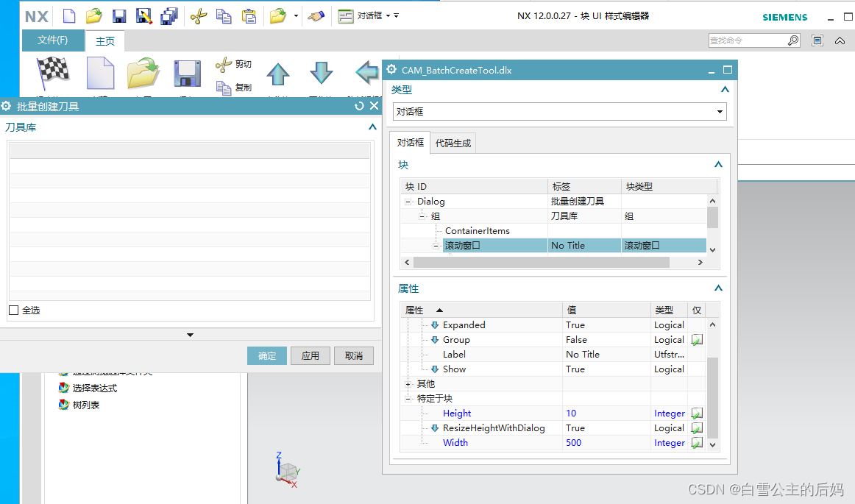Screen dimensions: 855x504
Task: Click the left arrow icon in ribbon
Action: coord(367,72)
